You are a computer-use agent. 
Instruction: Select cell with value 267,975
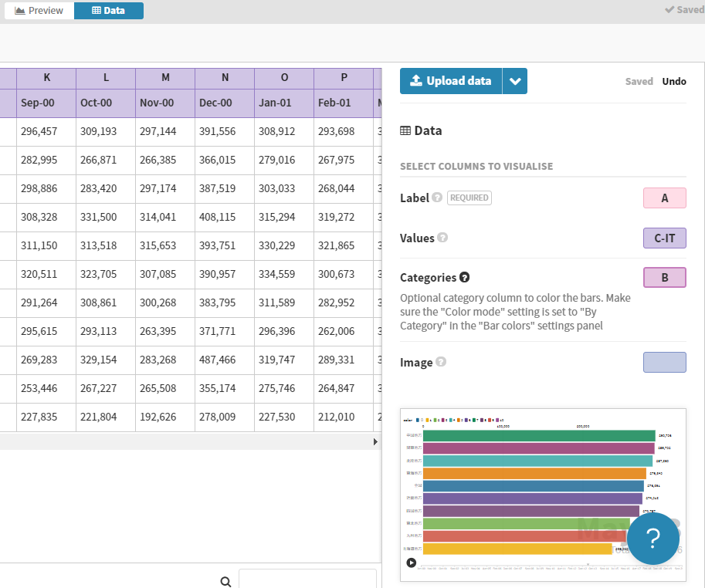tap(344, 161)
